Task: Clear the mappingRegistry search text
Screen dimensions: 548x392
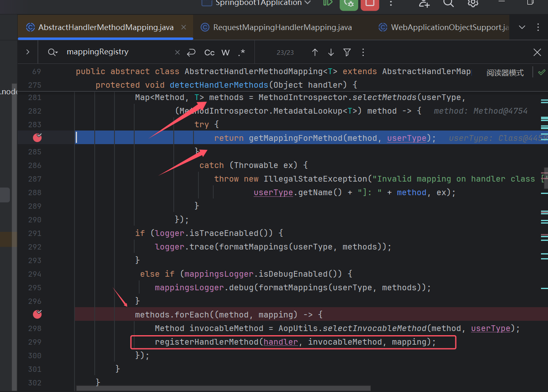Action: pyautogui.click(x=177, y=52)
